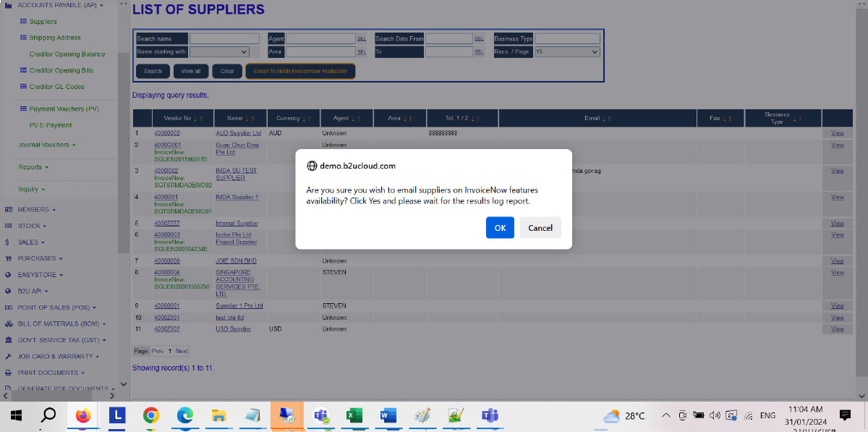Cancel the InvoiceNow email confirmation dialog

pyautogui.click(x=540, y=227)
